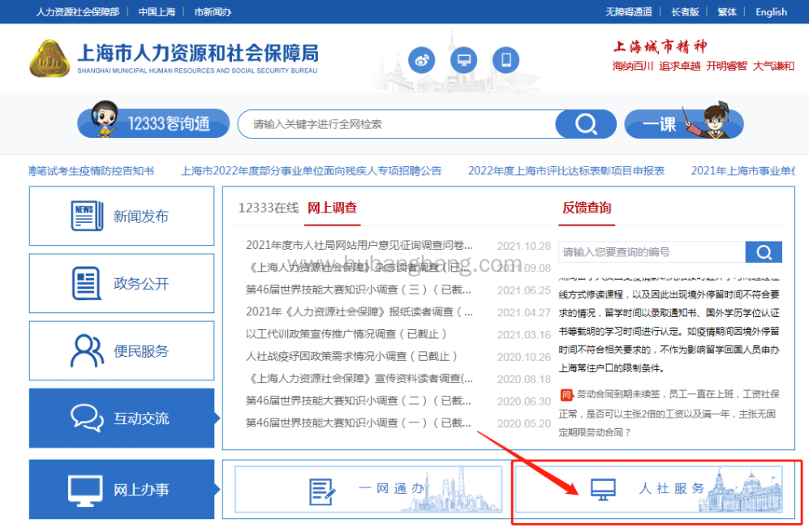Switch to 网上调查 tab
The height and width of the screenshot is (532, 809).
pyautogui.click(x=332, y=208)
